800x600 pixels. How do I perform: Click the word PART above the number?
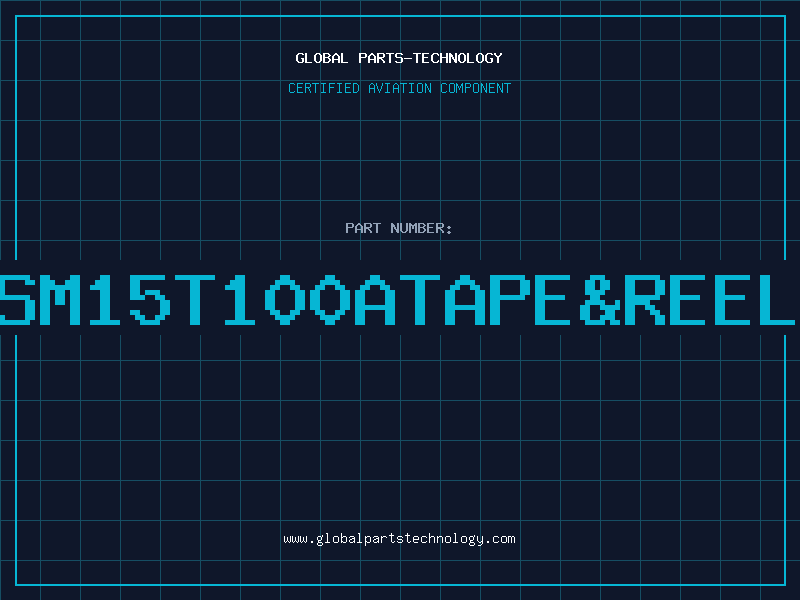click(x=363, y=228)
